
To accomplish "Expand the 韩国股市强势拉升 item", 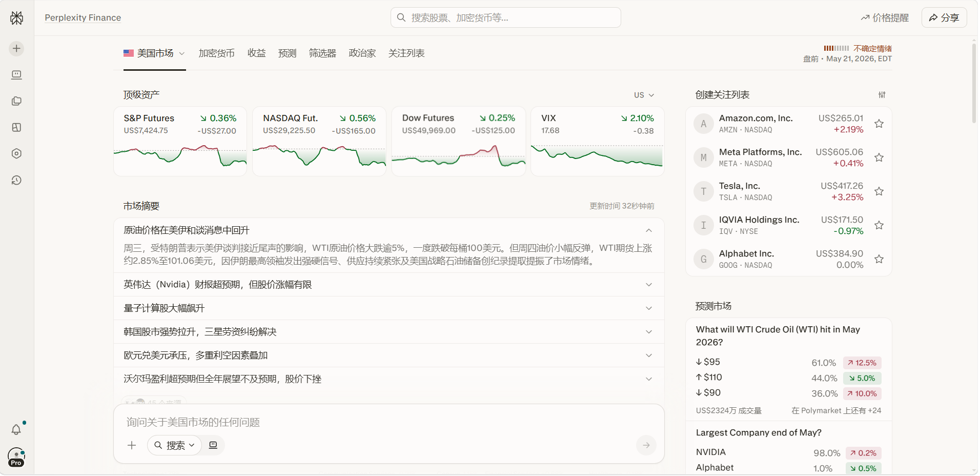I will [389, 332].
